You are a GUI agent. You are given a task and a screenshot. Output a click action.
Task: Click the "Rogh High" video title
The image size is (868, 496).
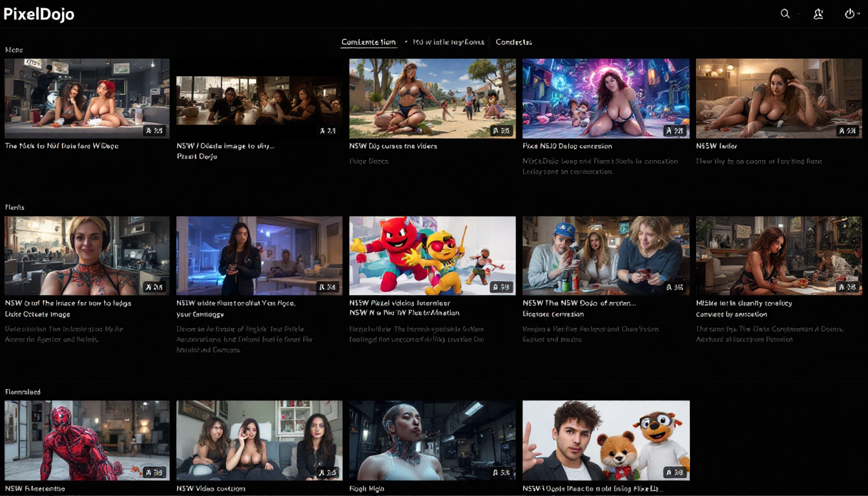(368, 488)
